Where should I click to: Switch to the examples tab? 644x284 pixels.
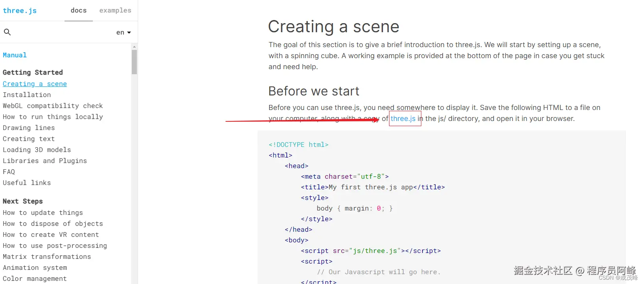(x=115, y=11)
